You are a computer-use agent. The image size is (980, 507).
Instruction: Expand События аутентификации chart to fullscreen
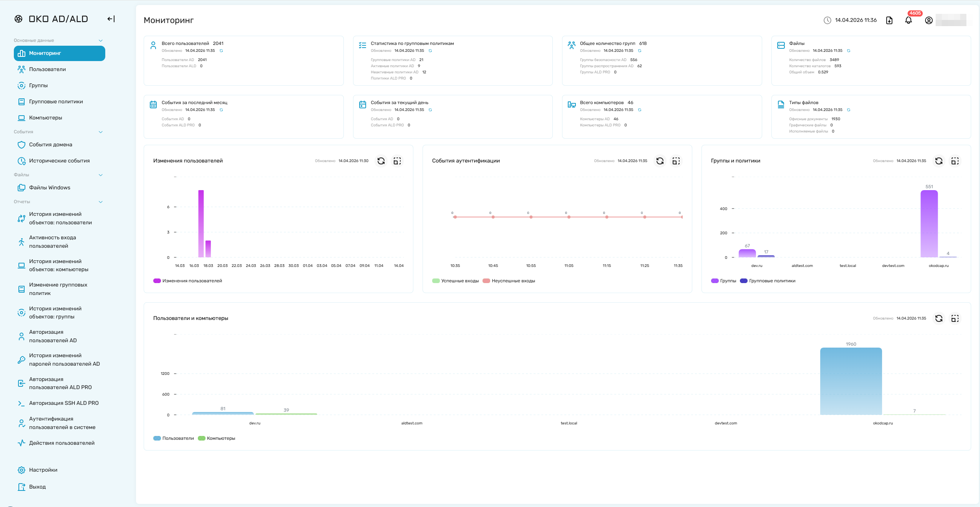(x=676, y=161)
